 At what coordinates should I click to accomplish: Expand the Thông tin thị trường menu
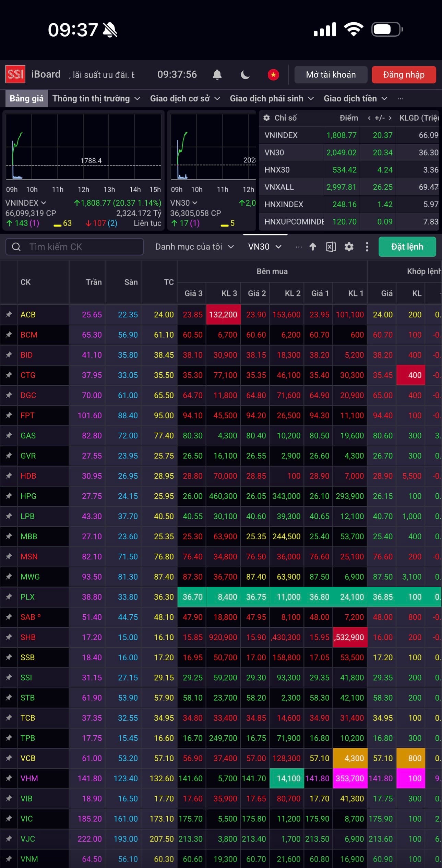tap(96, 99)
